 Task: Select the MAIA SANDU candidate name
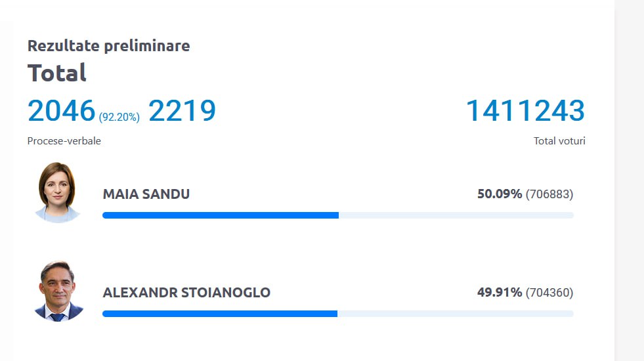(146, 194)
